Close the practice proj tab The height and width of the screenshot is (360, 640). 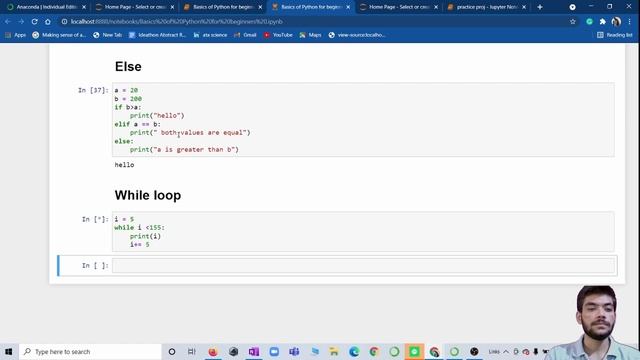524,7
